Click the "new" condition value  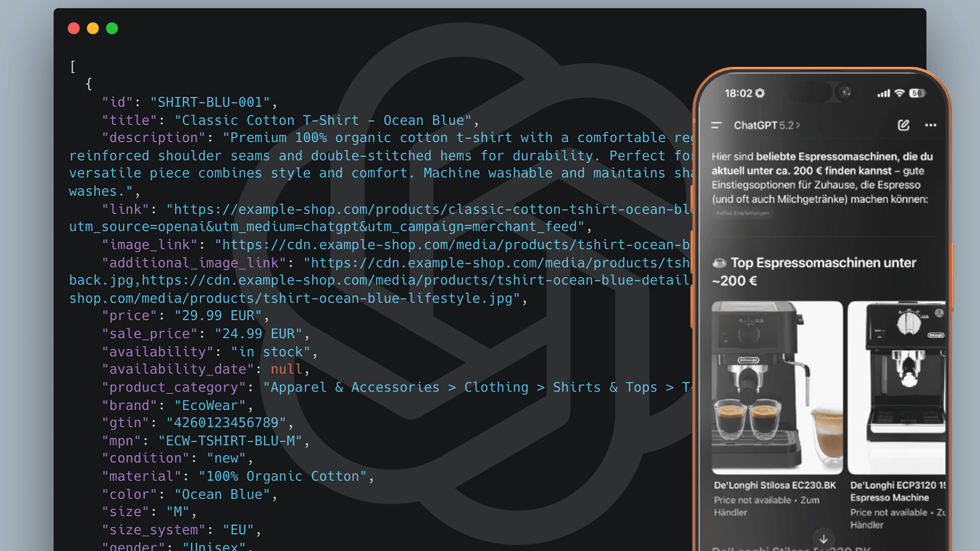226,458
